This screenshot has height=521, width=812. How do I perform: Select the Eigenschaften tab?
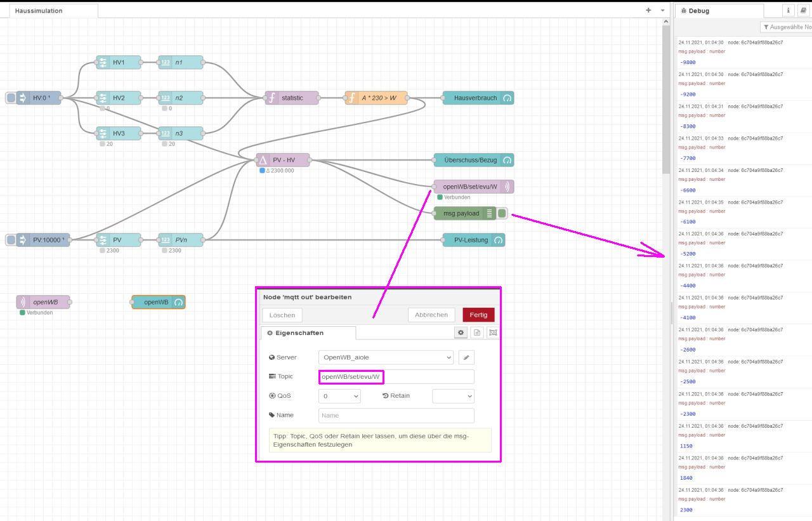point(308,333)
